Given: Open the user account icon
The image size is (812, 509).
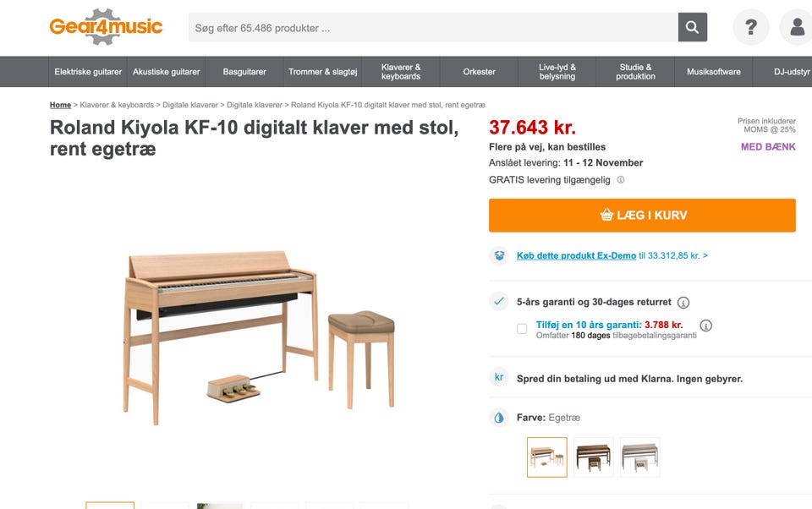Looking at the screenshot, I should [797, 27].
